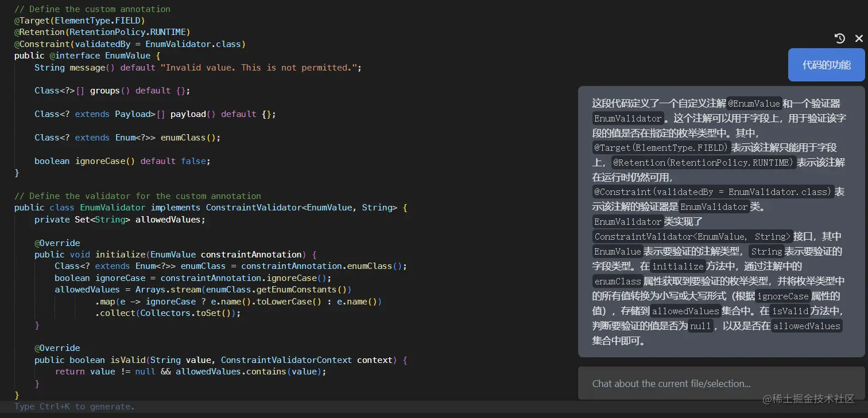868x418 pixels.
Task: Click the '@EnumValue' code chip in chat reply
Action: click(x=754, y=104)
